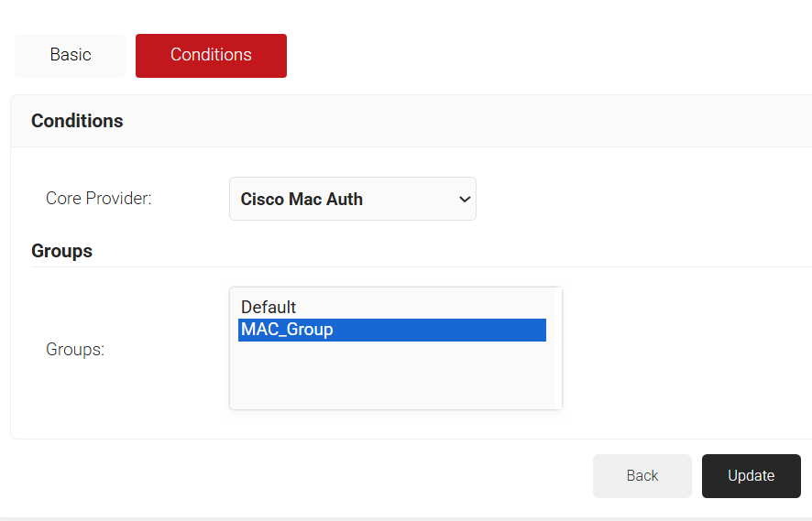Image resolution: width=812 pixels, height=521 pixels.
Task: Select MAC_Group in the Groups list
Action: (x=287, y=330)
